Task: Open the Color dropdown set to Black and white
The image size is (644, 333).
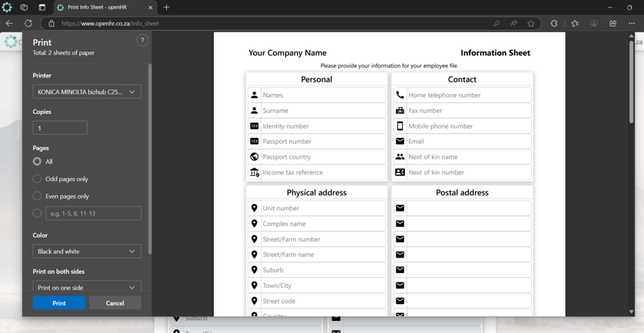Action: click(x=87, y=251)
